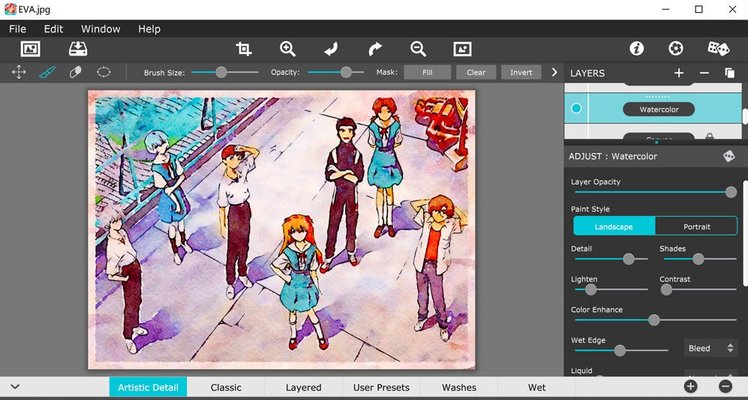Screen dimensions: 748x400
Task: Choose Landscape paint style
Action: pos(614,227)
